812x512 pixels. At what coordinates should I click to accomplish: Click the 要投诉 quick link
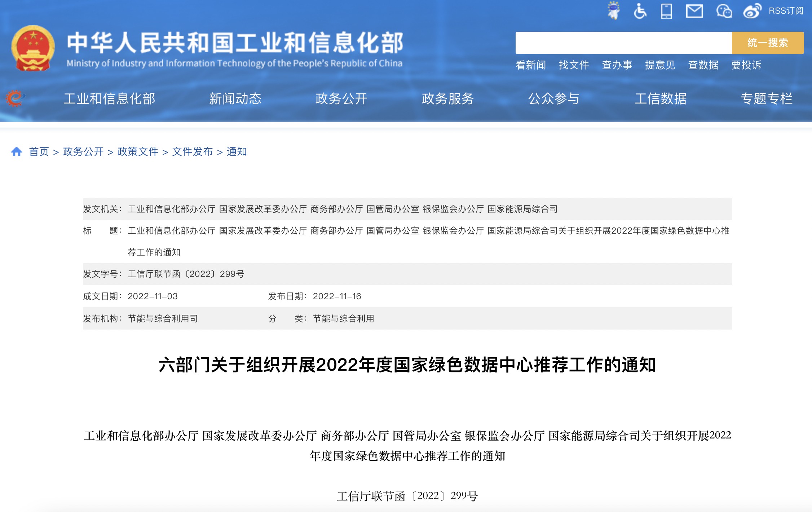(x=746, y=65)
